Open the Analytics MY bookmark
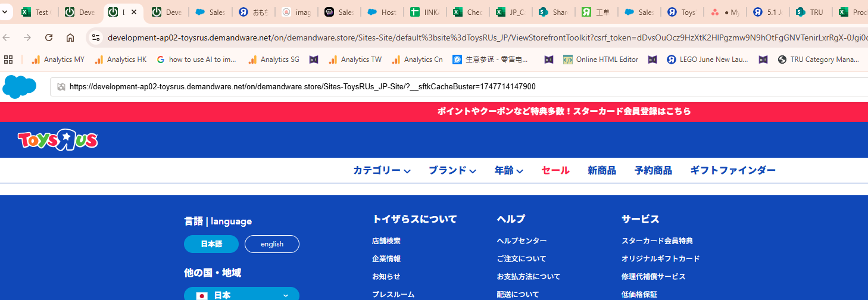Image resolution: width=868 pixels, height=300 pixels. point(58,60)
